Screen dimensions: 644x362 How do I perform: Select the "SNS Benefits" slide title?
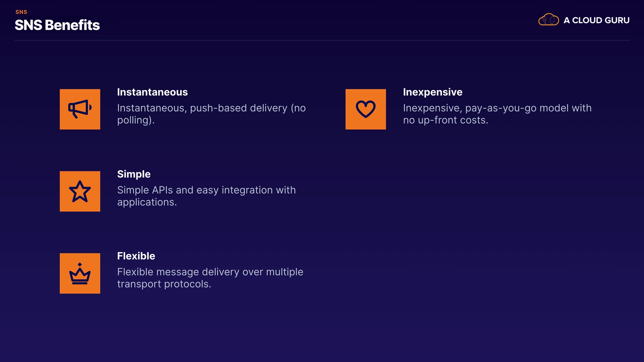[57, 25]
